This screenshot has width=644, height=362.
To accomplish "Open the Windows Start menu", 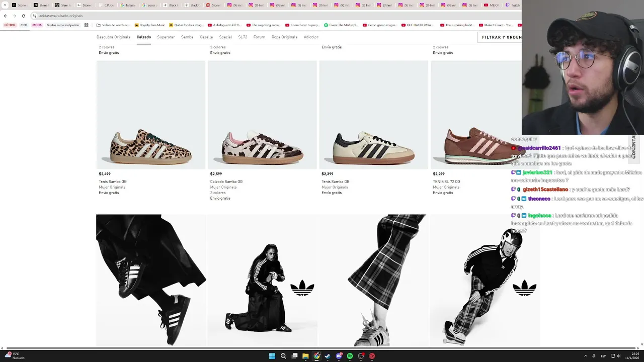I will [x=272, y=356].
